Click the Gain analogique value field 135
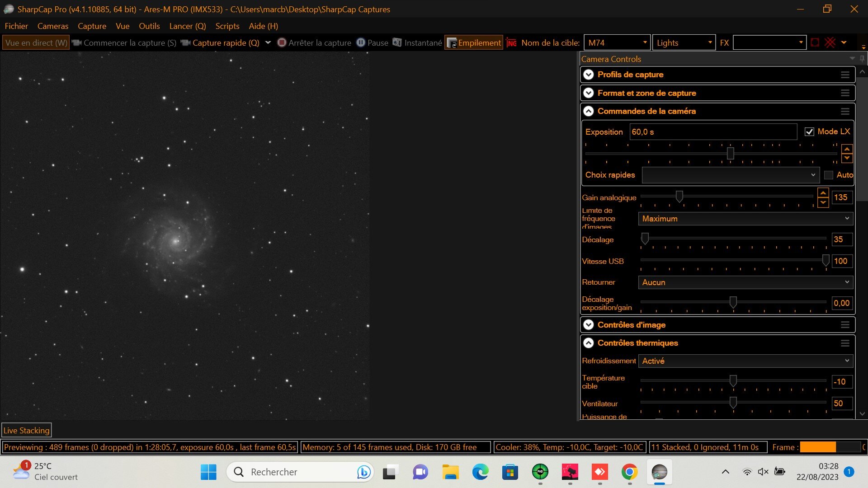Screen dimensions: 868x488 (842, 197)
